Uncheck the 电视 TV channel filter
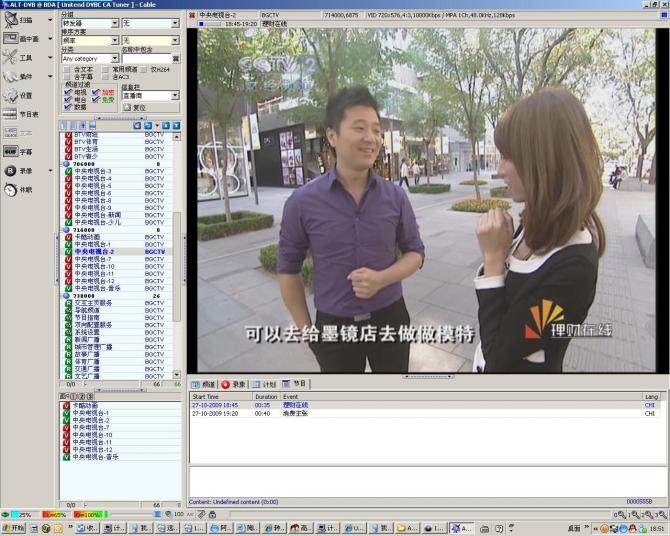 [x=68, y=92]
